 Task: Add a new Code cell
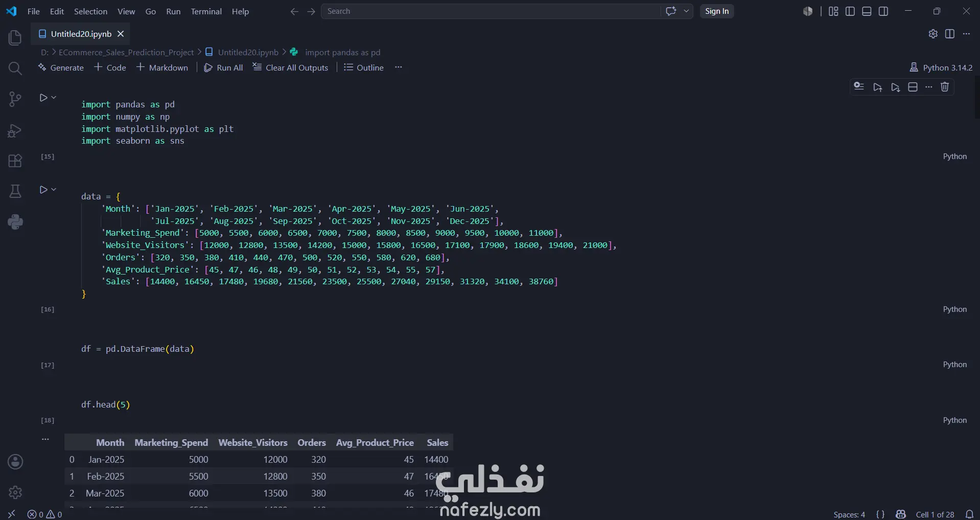pos(110,67)
